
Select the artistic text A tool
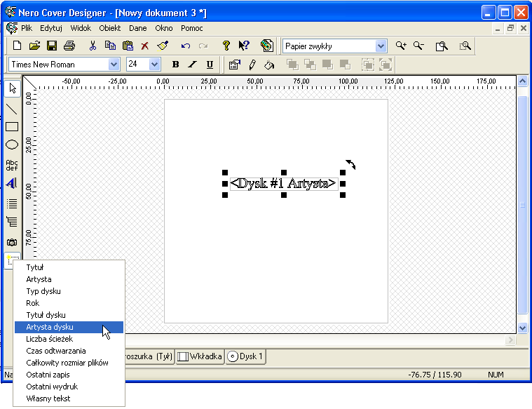pyautogui.click(x=11, y=183)
